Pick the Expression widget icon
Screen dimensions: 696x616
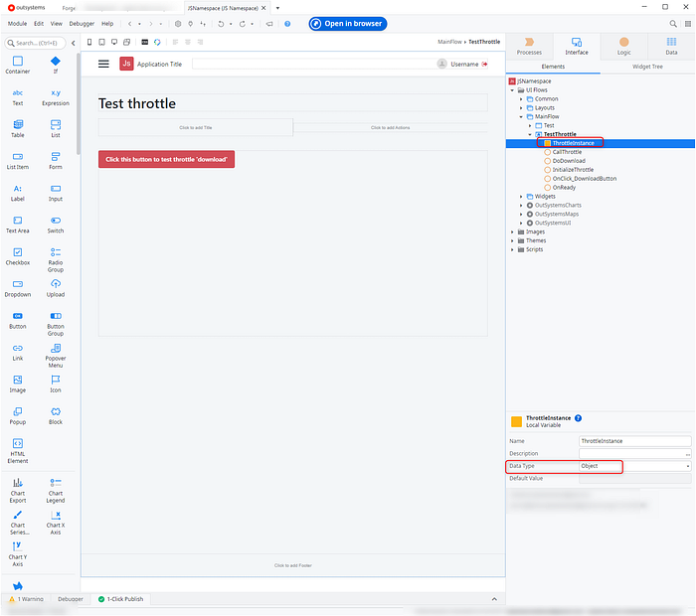(56, 92)
